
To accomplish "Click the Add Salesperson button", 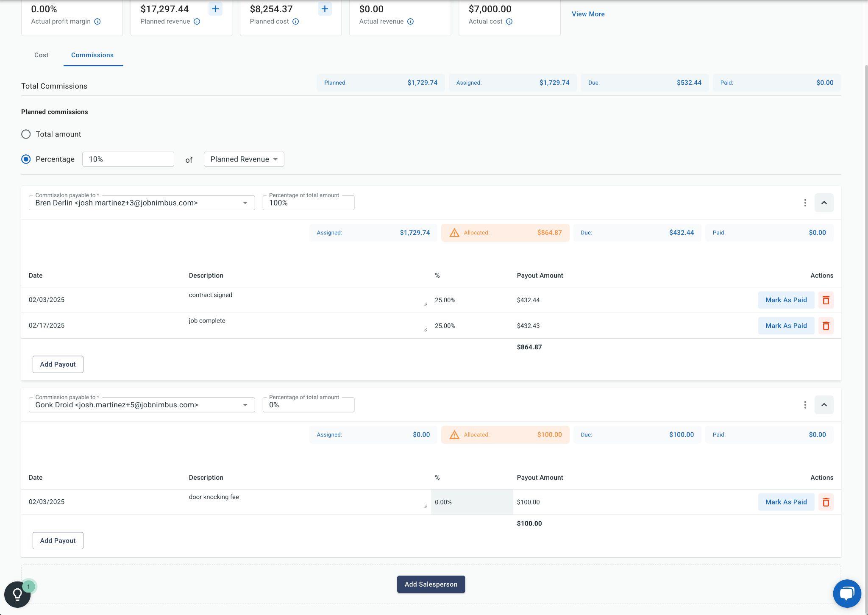I will 431,584.
